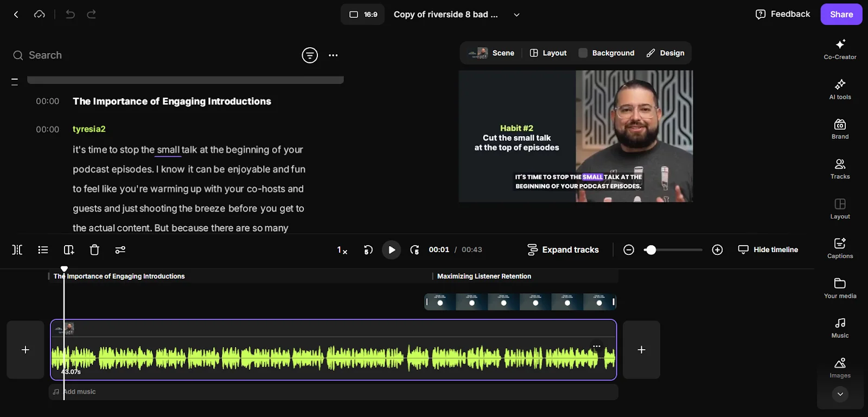Click the video preview canvas
The image size is (868, 417).
[576, 136]
